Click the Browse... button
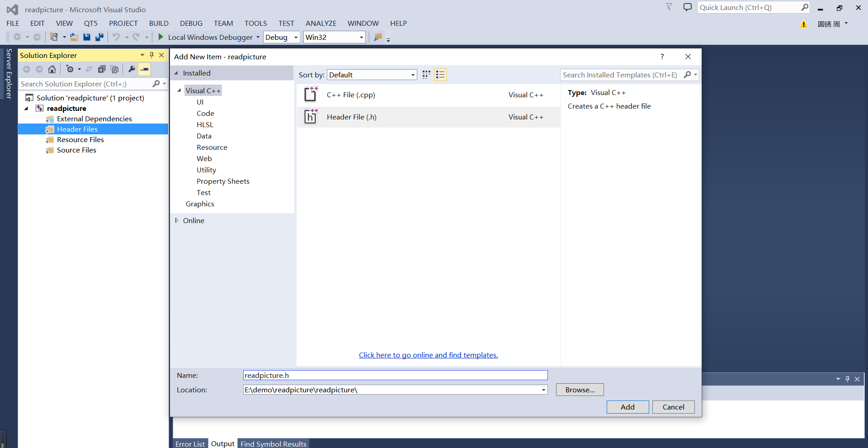868x448 pixels. click(x=580, y=390)
